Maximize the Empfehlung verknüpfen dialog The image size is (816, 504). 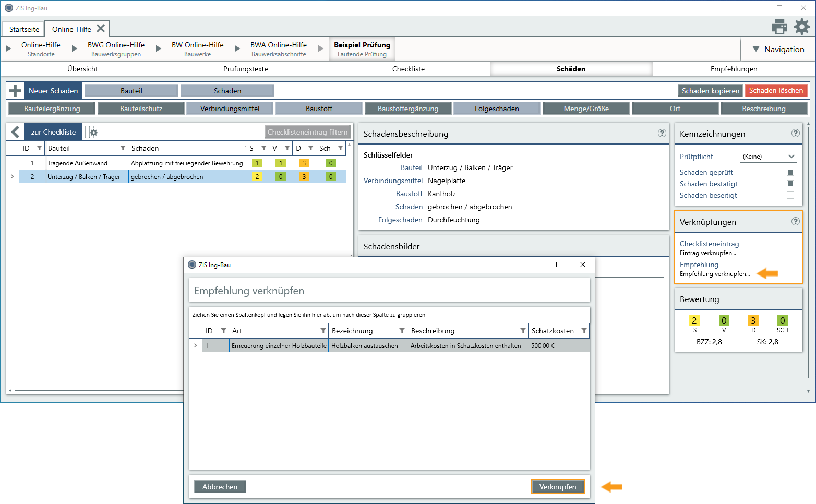pos(559,265)
